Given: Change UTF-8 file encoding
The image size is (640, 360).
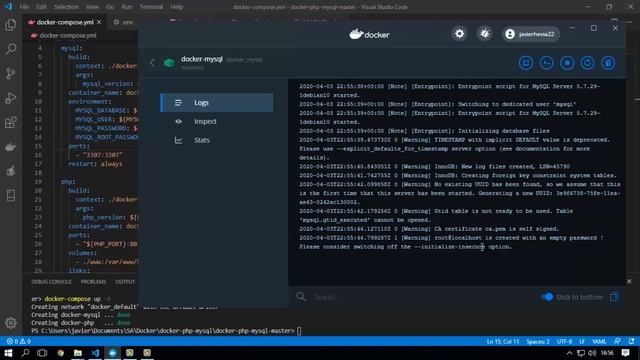Looking at the screenshot, I should [564, 341].
